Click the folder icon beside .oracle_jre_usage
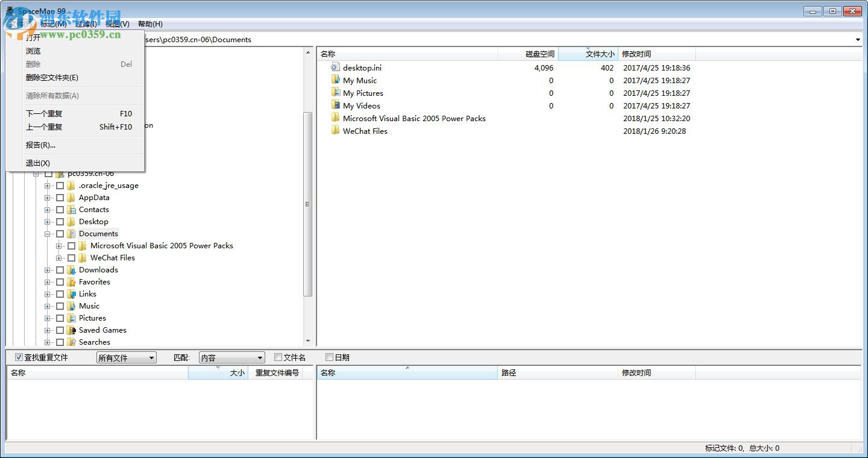Screen dimensions: 868x458 point(71,186)
